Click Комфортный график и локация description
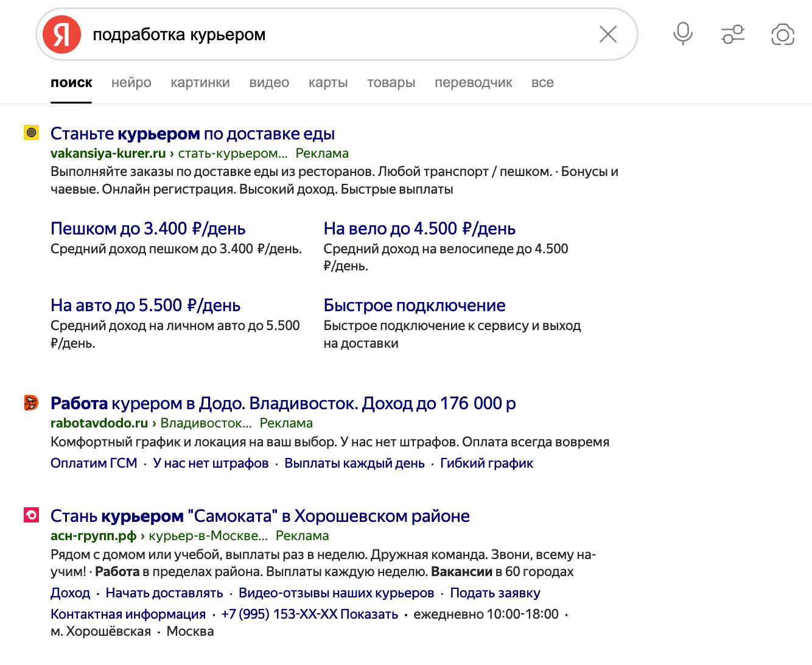Screen dimensions: 812x665 coord(330,442)
